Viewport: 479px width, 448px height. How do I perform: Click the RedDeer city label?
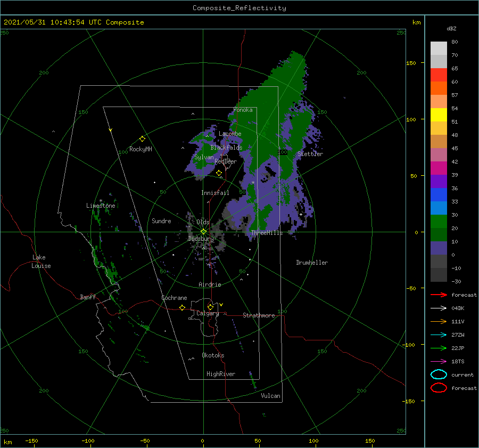tap(226, 161)
